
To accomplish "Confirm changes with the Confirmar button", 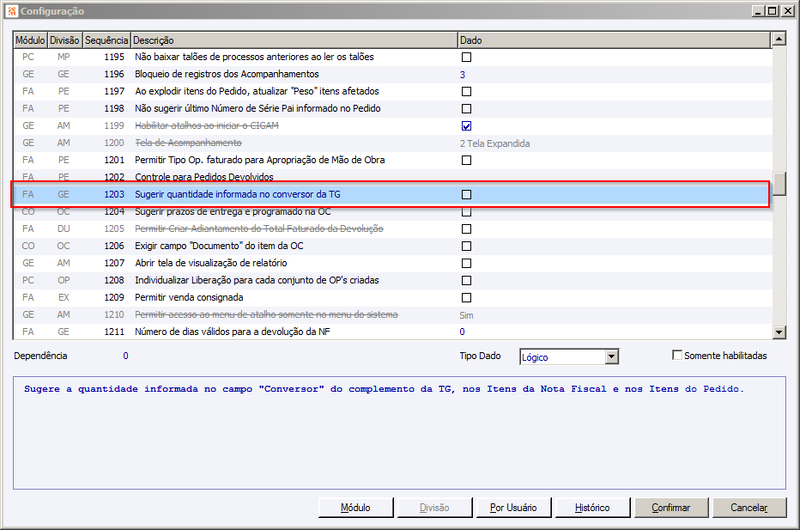I will click(670, 508).
